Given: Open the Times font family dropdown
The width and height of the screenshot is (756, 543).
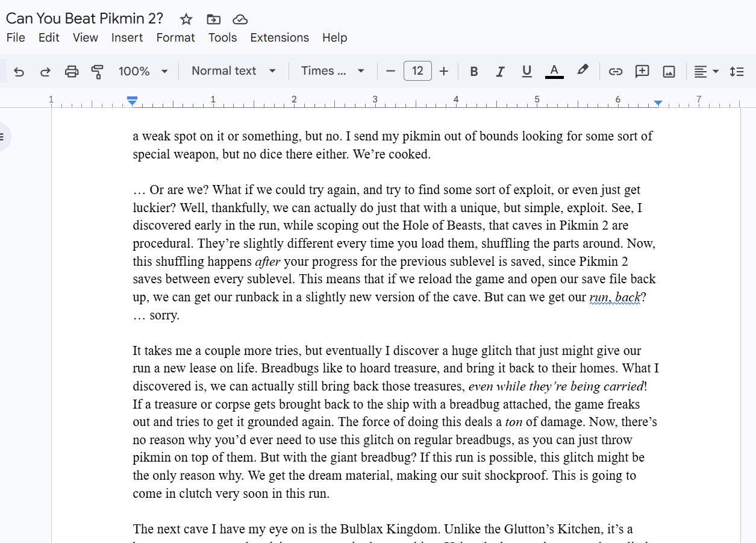Looking at the screenshot, I should tap(333, 71).
